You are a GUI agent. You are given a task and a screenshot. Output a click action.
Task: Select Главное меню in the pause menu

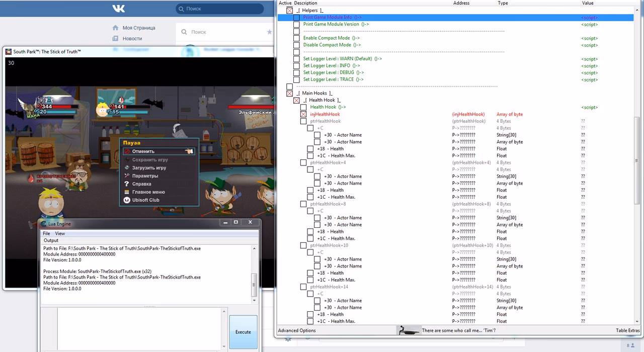click(148, 192)
